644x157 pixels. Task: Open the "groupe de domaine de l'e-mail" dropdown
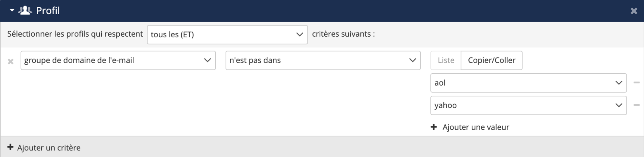[x=118, y=61]
